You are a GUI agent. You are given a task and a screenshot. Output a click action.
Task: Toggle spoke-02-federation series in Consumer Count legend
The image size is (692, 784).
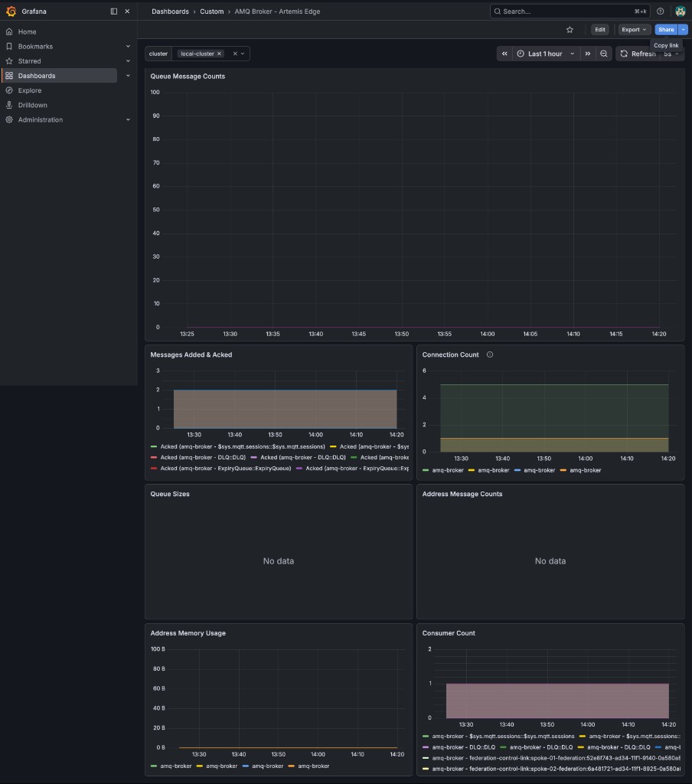tap(556, 769)
